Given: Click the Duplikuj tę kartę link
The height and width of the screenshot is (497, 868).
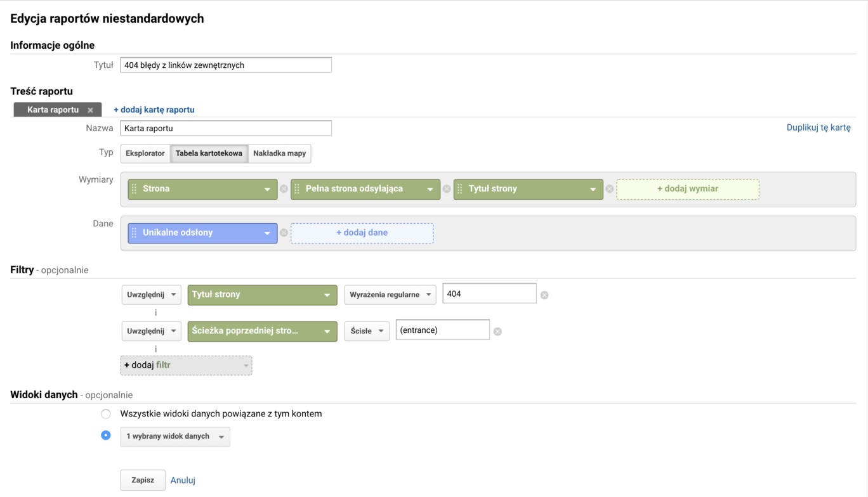Looking at the screenshot, I should [818, 127].
